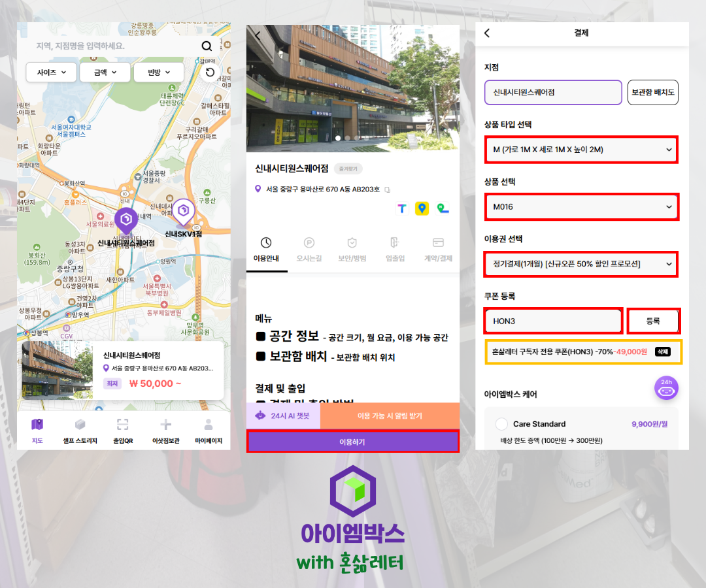Open 공간 정보 menu link
The height and width of the screenshot is (588, 706).
click(x=352, y=336)
